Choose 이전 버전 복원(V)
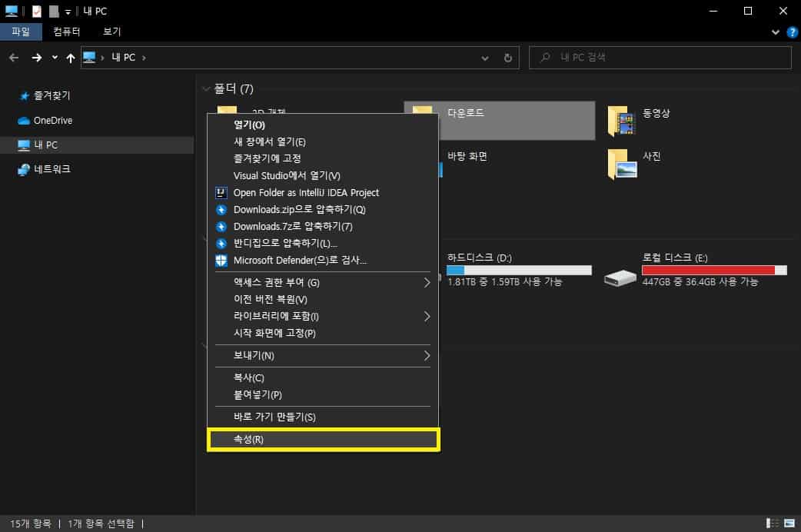 point(322,300)
